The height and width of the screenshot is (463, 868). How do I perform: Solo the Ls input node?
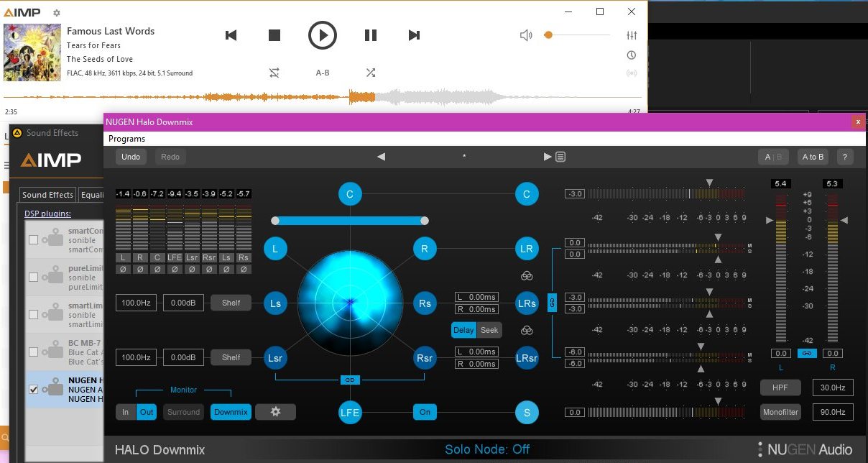pos(275,303)
